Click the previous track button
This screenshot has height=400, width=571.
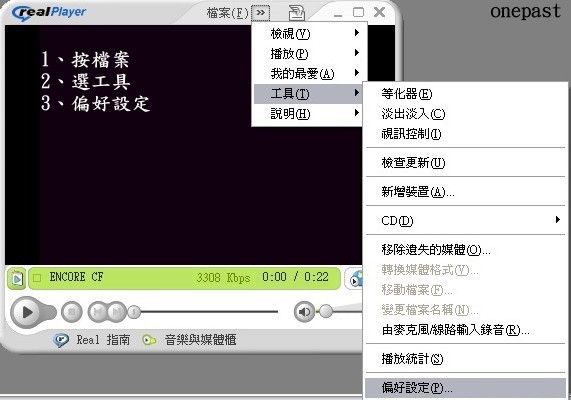click(98, 312)
